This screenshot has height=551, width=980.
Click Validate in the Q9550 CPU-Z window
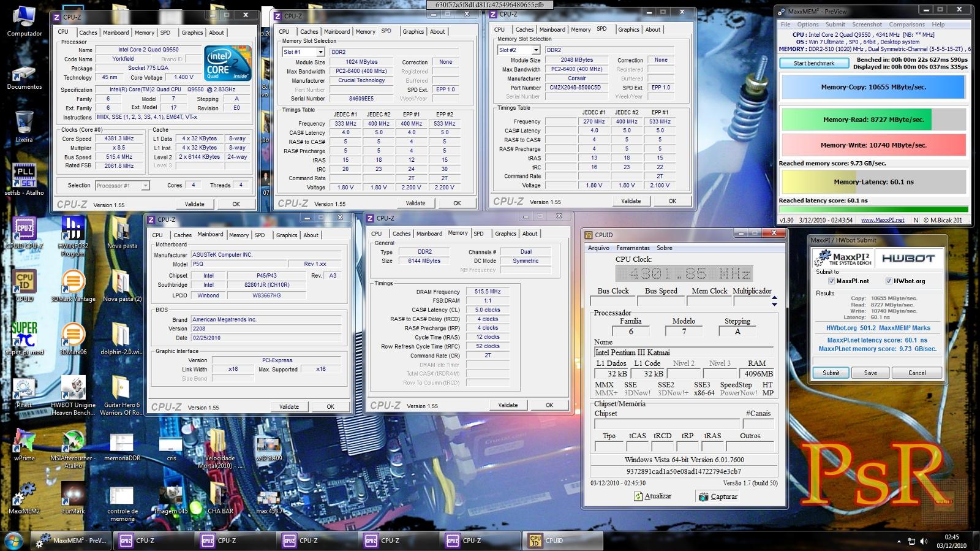(x=195, y=204)
